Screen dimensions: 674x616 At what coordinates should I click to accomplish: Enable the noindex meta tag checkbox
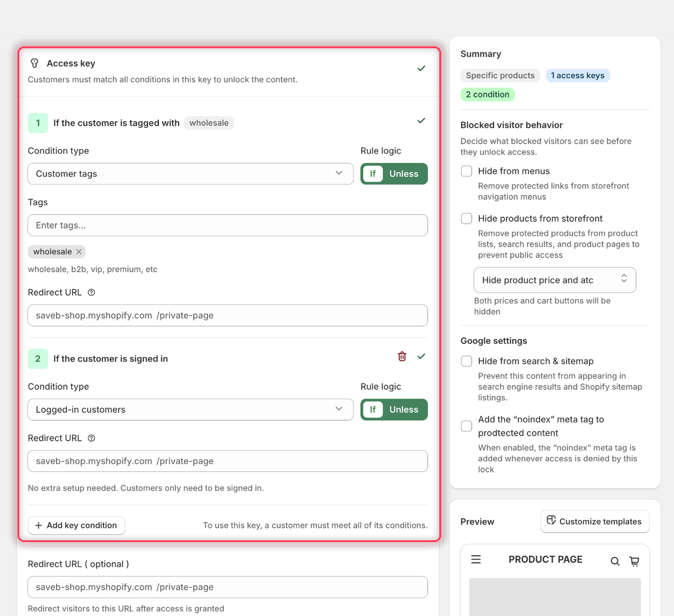(467, 426)
